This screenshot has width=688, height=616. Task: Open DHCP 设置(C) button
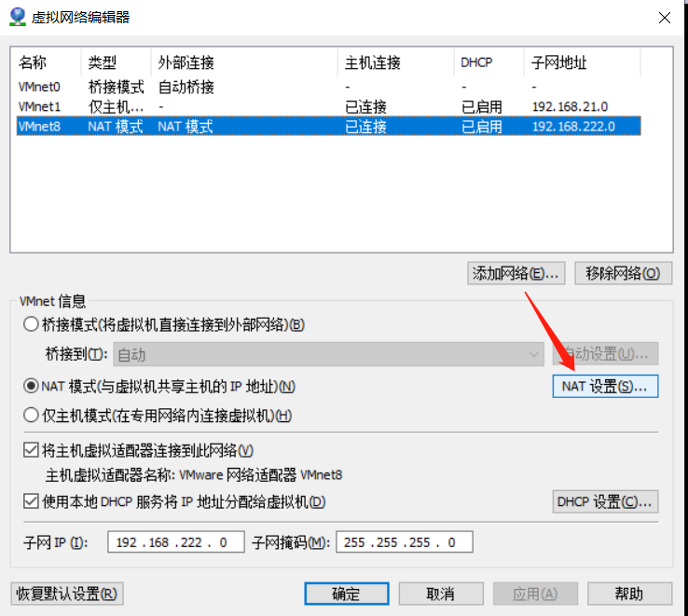click(x=605, y=501)
